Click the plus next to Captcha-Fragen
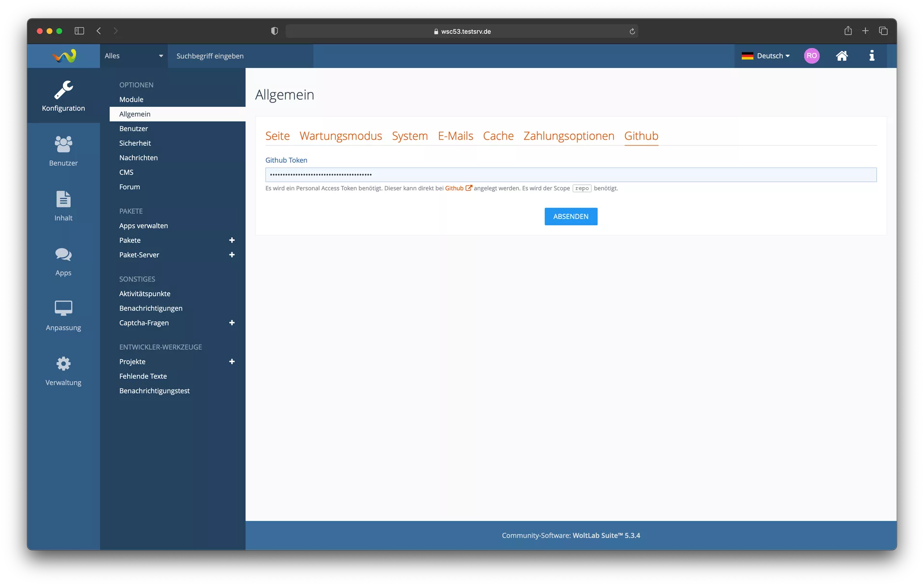The image size is (924, 586). tap(231, 323)
